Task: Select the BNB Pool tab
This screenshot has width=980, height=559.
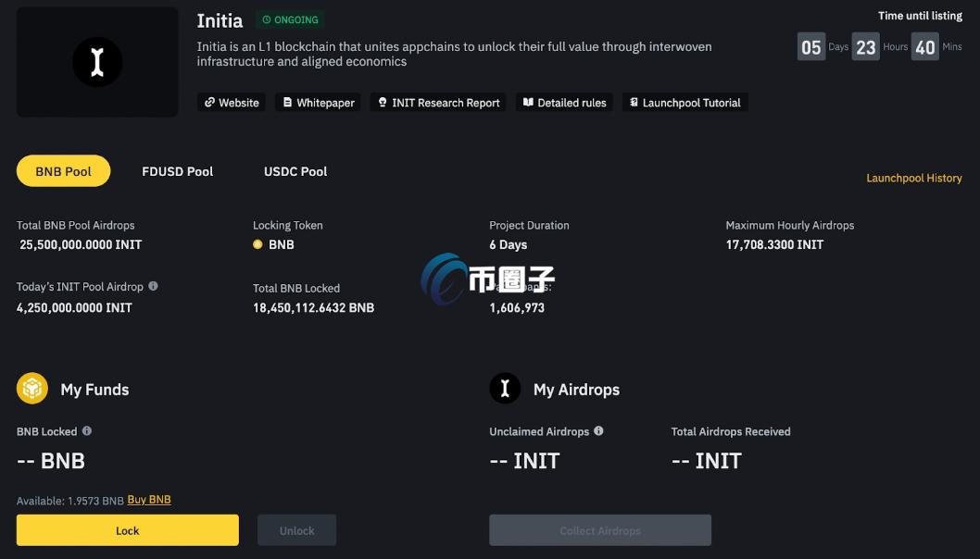Action: click(x=63, y=170)
